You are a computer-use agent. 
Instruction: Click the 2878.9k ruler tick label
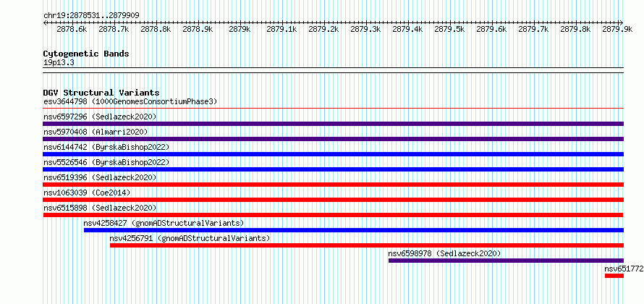point(198,30)
